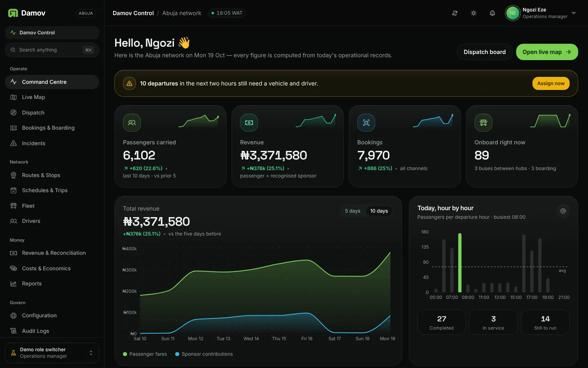The image size is (588, 368).
Task: Open Configuration settings
Action: [52, 316]
